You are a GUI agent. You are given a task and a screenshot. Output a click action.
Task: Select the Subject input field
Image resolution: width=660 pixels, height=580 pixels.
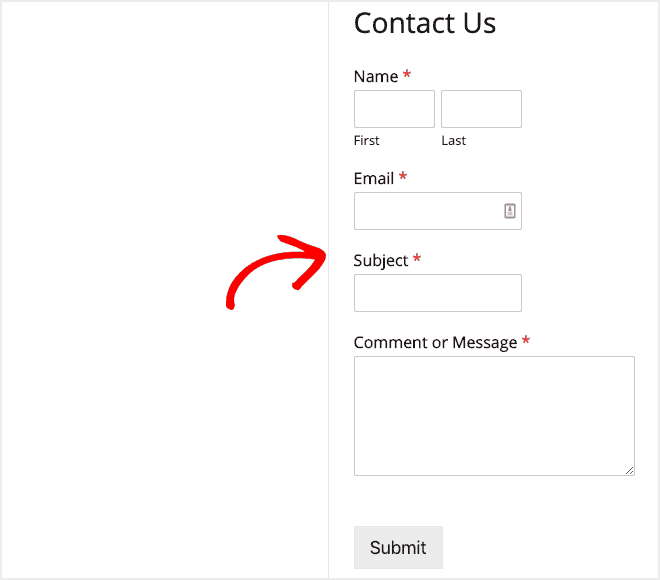(437, 293)
